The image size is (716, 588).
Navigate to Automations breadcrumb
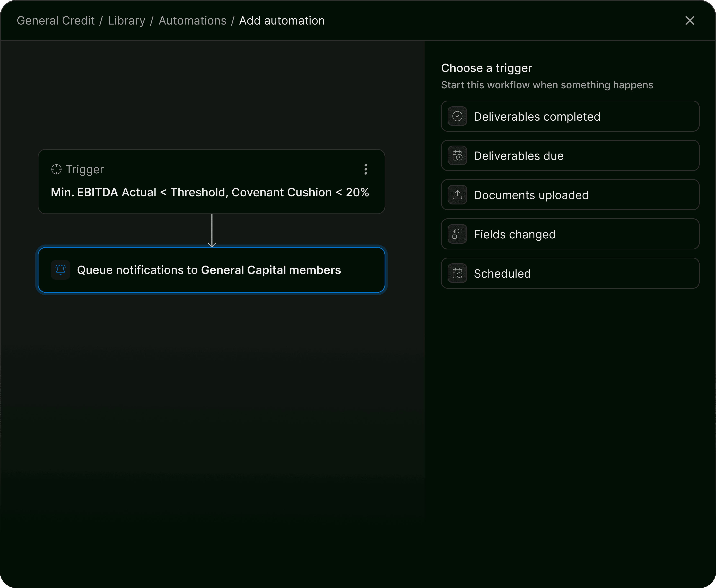coord(192,21)
